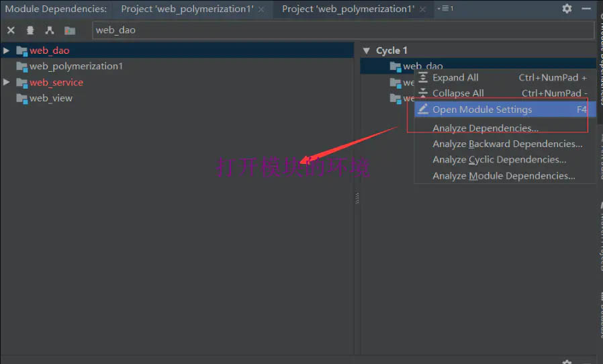Click the Collapse All menu icon

pos(423,93)
